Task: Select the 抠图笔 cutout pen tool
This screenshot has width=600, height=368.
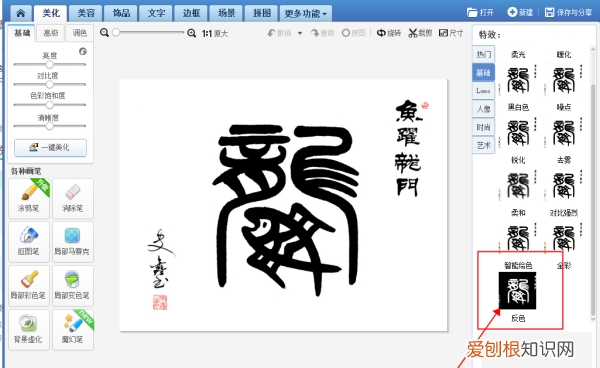Action: (x=29, y=242)
